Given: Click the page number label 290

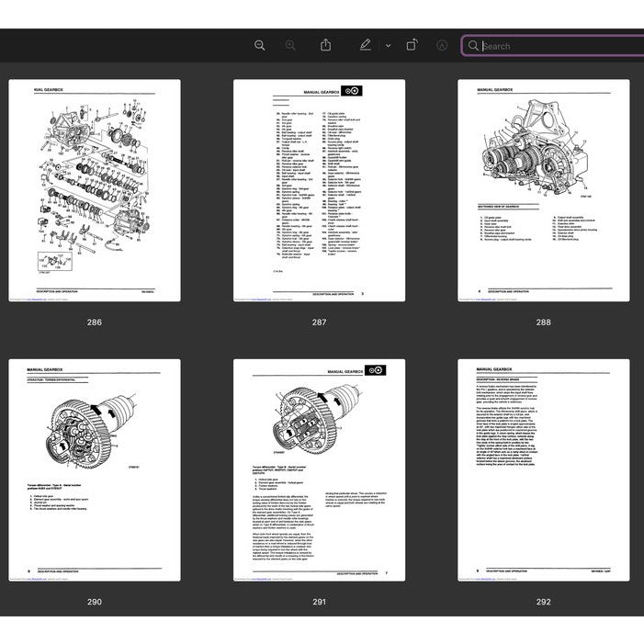Looking at the screenshot, I should tap(95, 603).
